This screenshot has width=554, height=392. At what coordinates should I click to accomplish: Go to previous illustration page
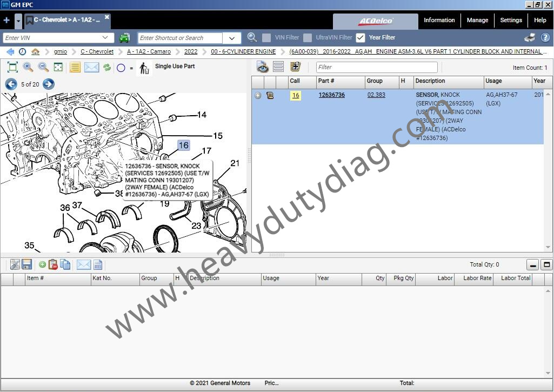11,84
